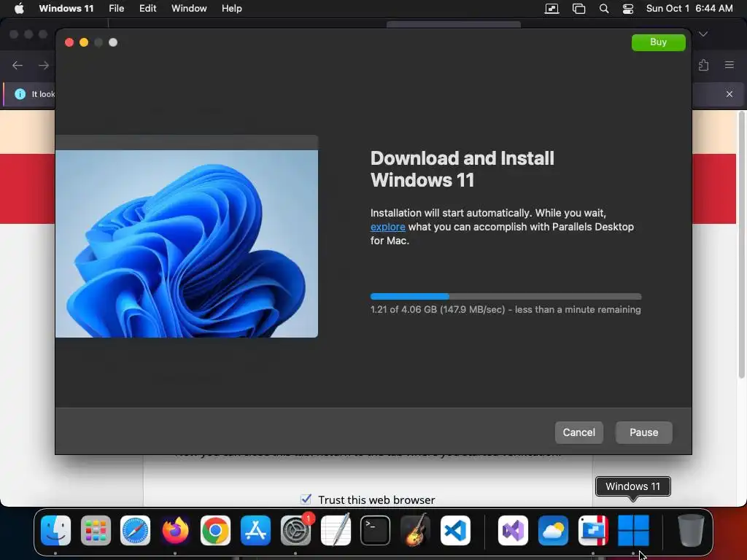The width and height of the screenshot is (747, 560).
Task: Follow the explore link
Action: pyautogui.click(x=388, y=227)
